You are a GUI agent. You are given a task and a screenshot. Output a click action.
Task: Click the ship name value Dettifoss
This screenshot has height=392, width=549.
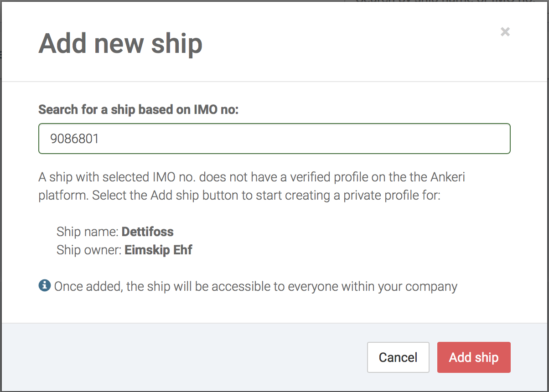point(147,232)
